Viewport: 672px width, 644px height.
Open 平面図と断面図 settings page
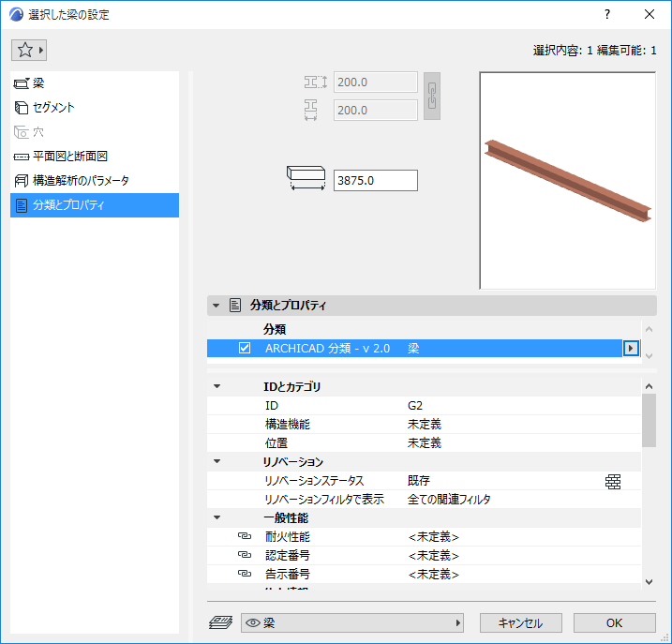(95, 157)
